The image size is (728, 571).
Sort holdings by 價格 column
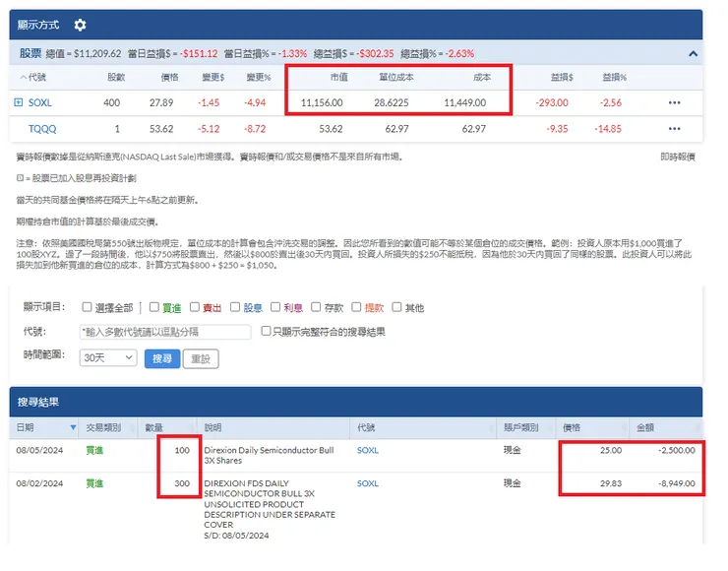(x=169, y=77)
